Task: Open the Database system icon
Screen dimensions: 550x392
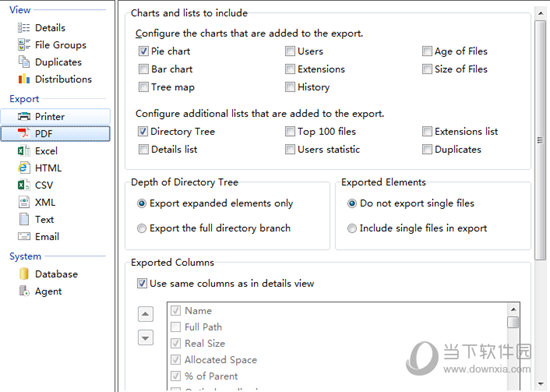Action: click(24, 274)
